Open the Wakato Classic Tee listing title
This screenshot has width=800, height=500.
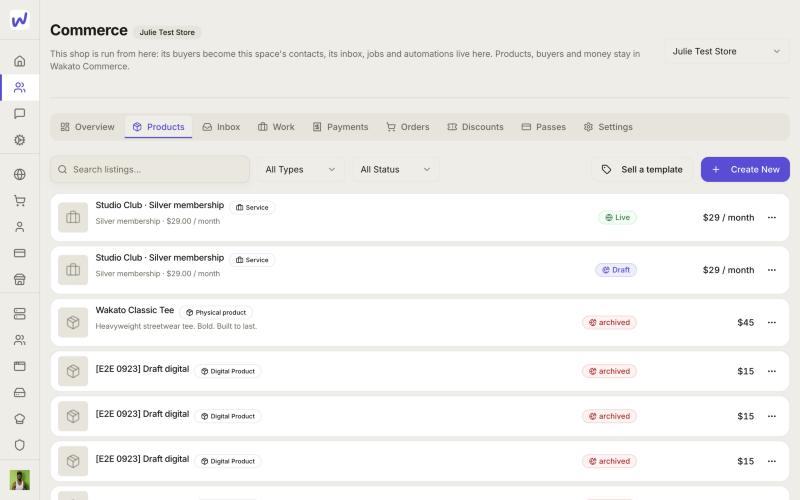tap(135, 310)
